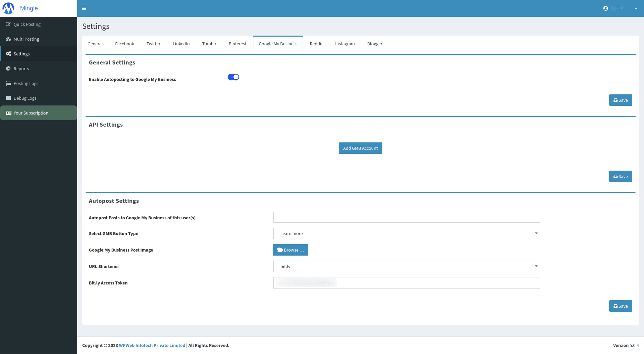Switch to the Instagram tab
The height and width of the screenshot is (354, 644).
coord(345,44)
